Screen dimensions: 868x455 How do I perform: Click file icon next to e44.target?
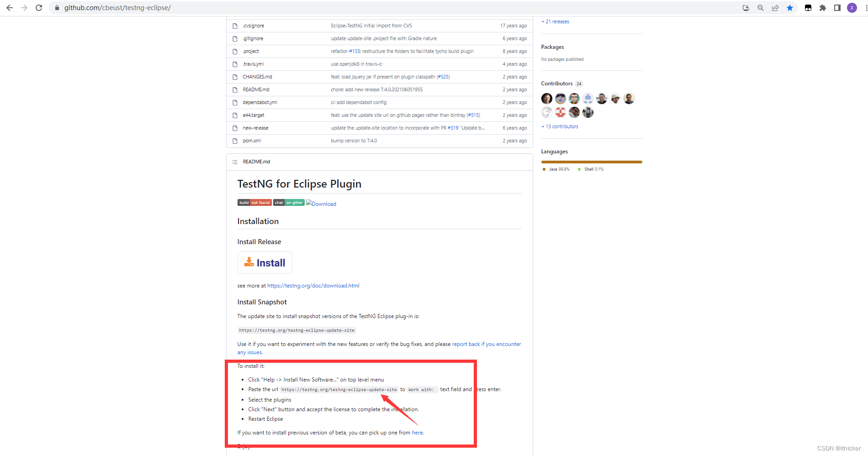pyautogui.click(x=235, y=115)
